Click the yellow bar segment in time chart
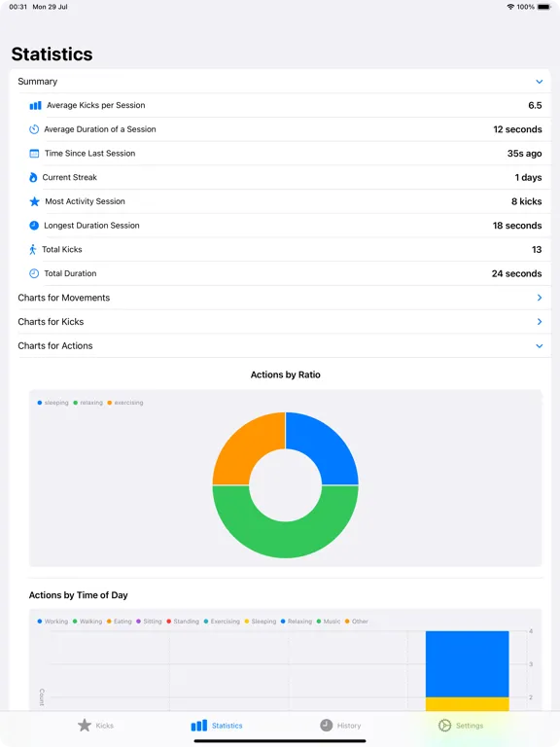 (467, 704)
